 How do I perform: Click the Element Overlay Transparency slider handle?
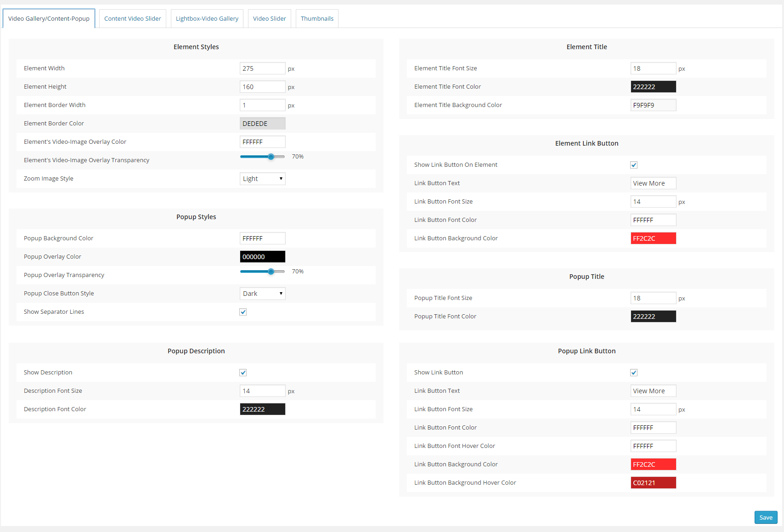(271, 157)
